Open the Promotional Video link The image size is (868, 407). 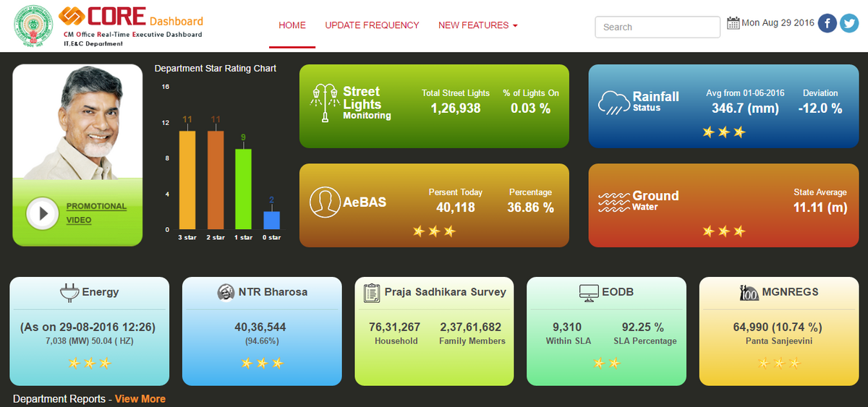pyautogui.click(x=96, y=213)
